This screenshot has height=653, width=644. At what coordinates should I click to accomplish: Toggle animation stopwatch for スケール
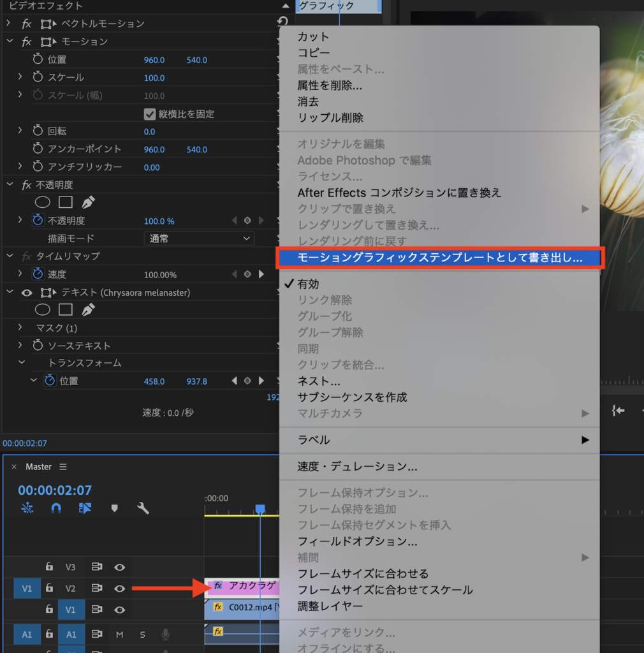pyautogui.click(x=38, y=77)
